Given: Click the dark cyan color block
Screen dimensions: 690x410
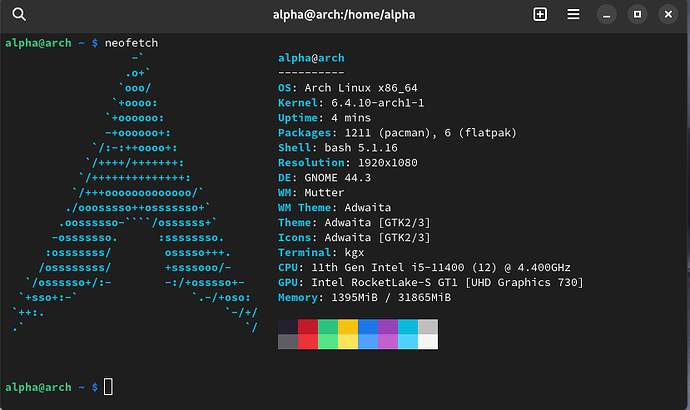Looking at the screenshot, I should [408, 327].
